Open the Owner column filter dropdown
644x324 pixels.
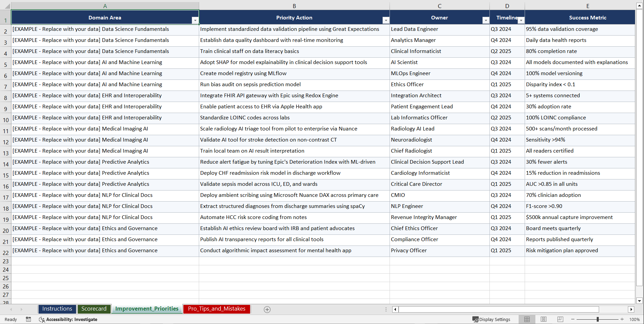pyautogui.click(x=485, y=20)
